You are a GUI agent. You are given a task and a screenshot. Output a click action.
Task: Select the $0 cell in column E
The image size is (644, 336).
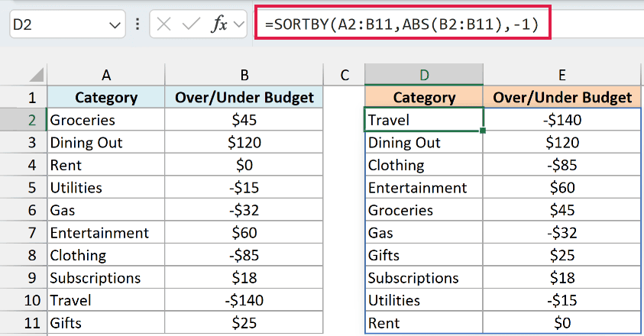coord(561,323)
